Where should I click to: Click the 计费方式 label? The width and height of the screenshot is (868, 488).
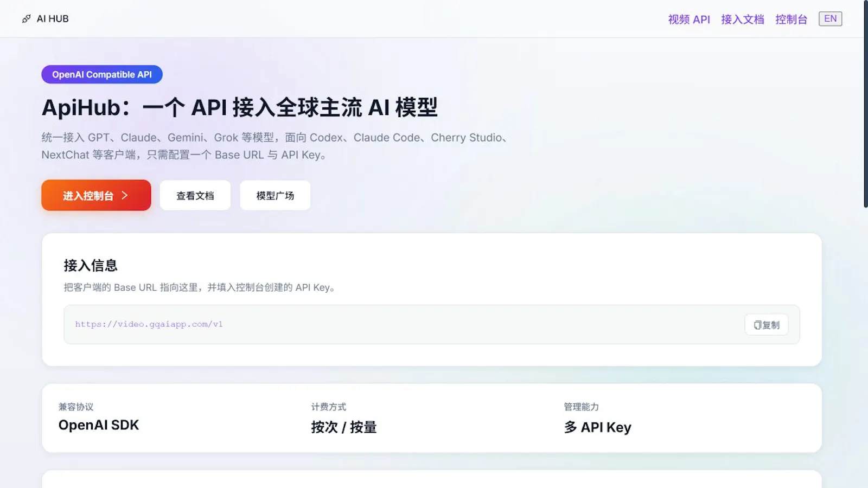pyautogui.click(x=329, y=407)
